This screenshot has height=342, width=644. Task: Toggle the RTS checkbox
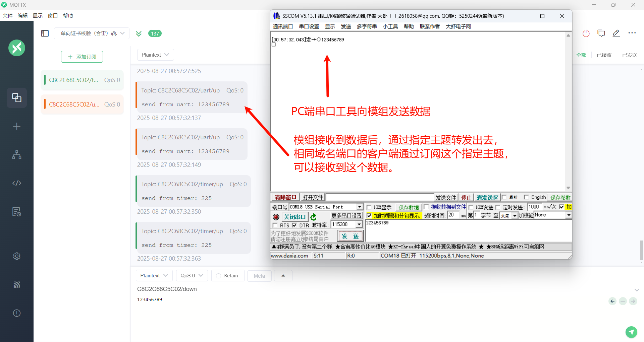275,225
